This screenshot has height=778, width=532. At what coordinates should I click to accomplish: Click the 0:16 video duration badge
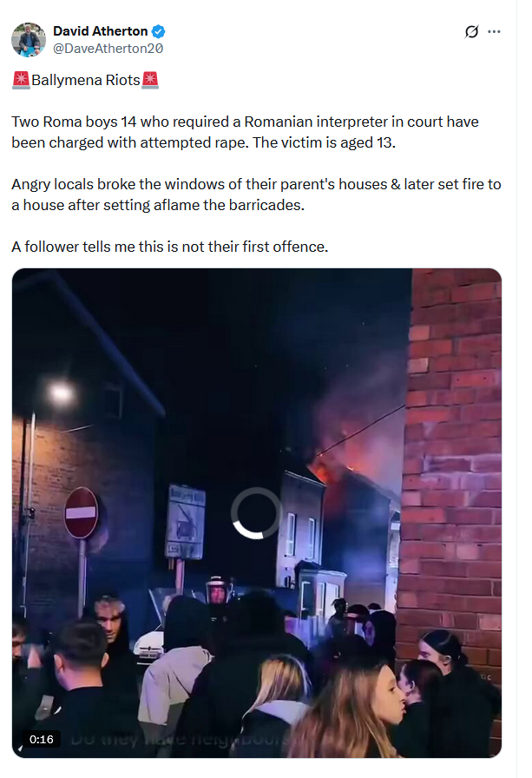coord(41,739)
